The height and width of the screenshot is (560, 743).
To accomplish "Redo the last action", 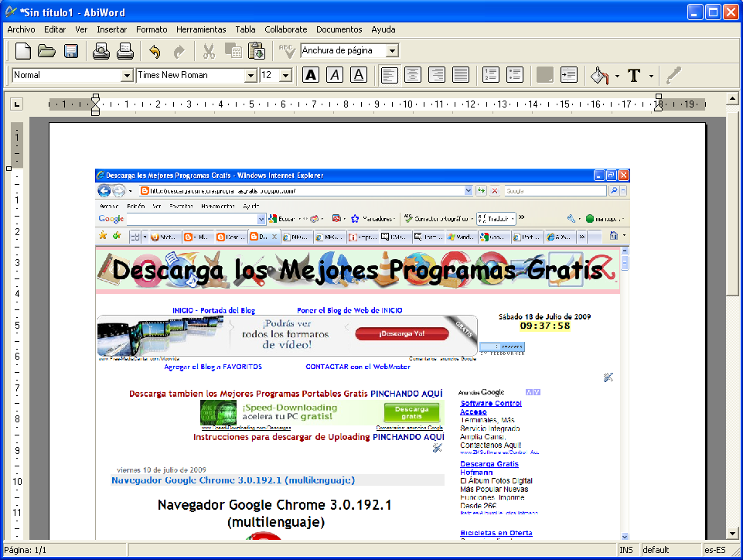I will [x=179, y=51].
